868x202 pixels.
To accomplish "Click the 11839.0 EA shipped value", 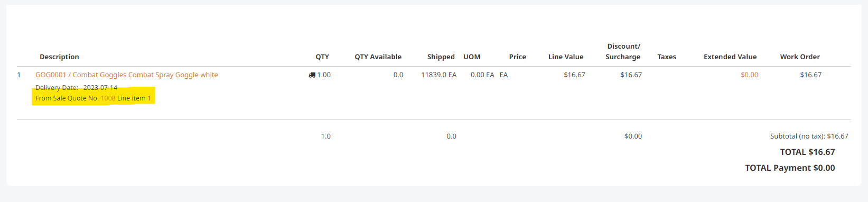I will (438, 75).
